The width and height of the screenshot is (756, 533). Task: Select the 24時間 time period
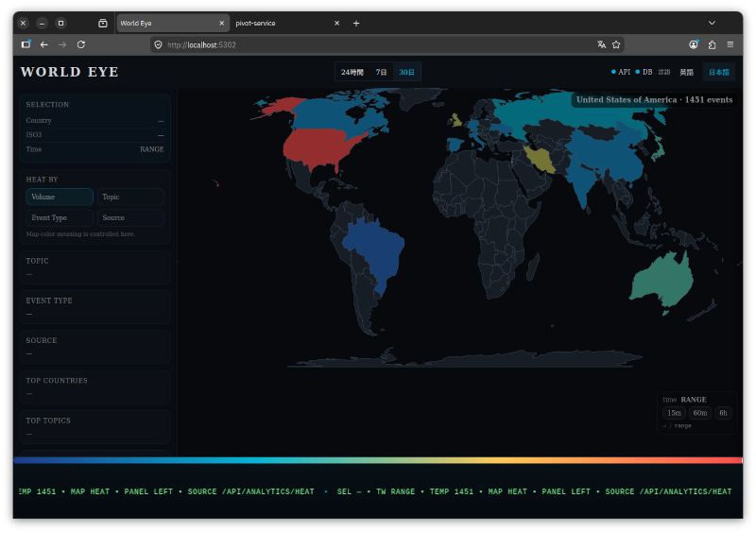coord(352,72)
